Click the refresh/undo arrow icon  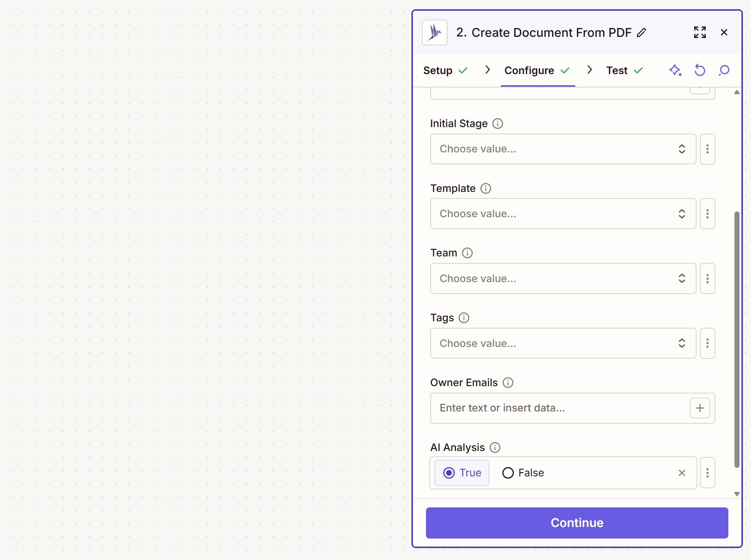pyautogui.click(x=700, y=71)
